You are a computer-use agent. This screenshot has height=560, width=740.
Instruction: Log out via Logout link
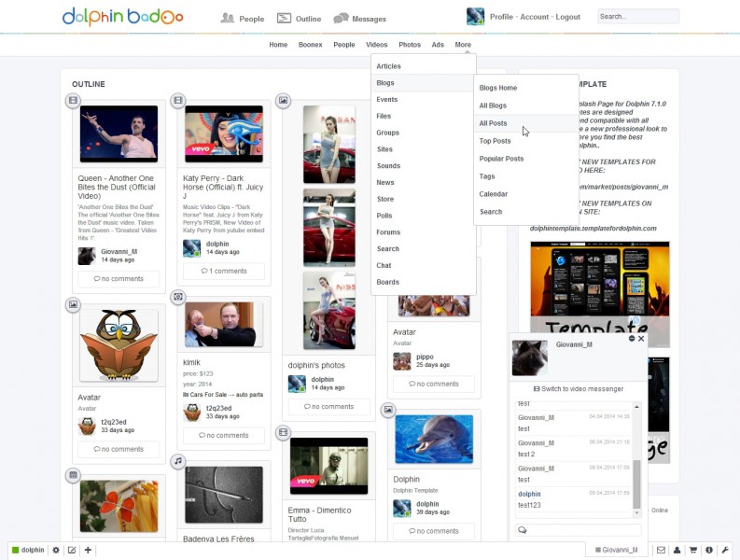(567, 17)
